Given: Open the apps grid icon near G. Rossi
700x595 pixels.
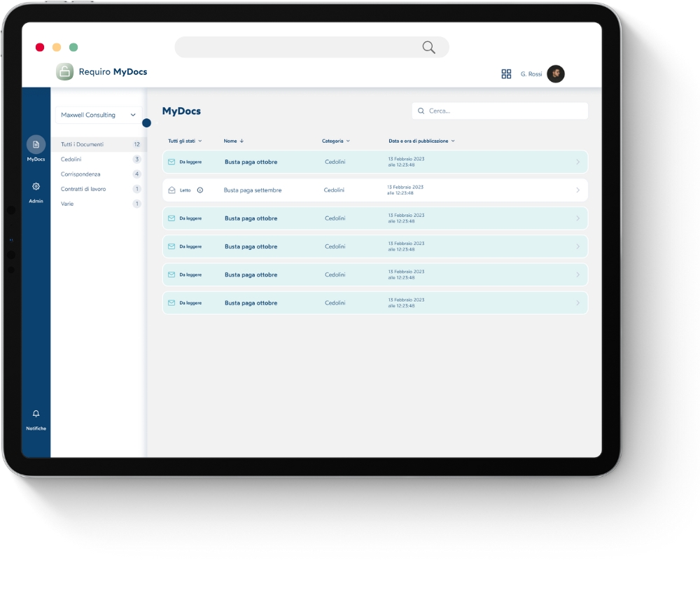Looking at the screenshot, I should [x=506, y=73].
